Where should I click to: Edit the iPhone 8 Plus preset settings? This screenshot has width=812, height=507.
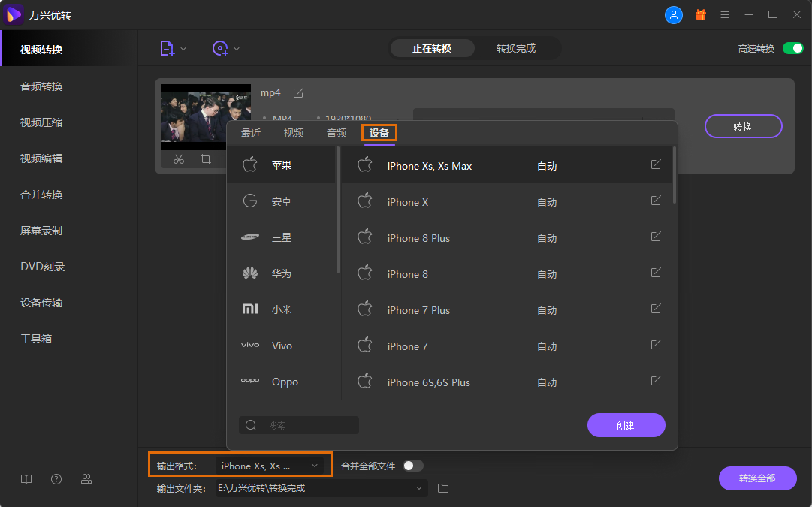pos(656,237)
